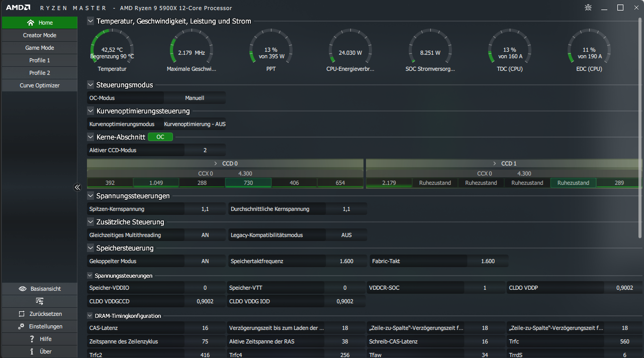Open Profile 1
644x358 pixels.
click(40, 60)
